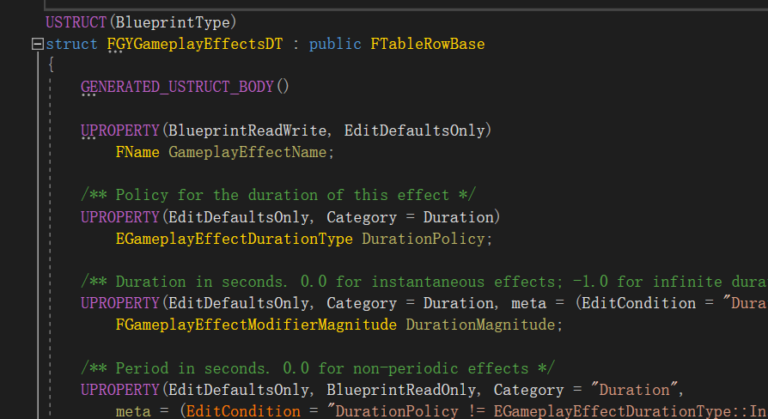768x419 pixels.
Task: Select the GameplayEffectName variable
Action: click(x=247, y=152)
